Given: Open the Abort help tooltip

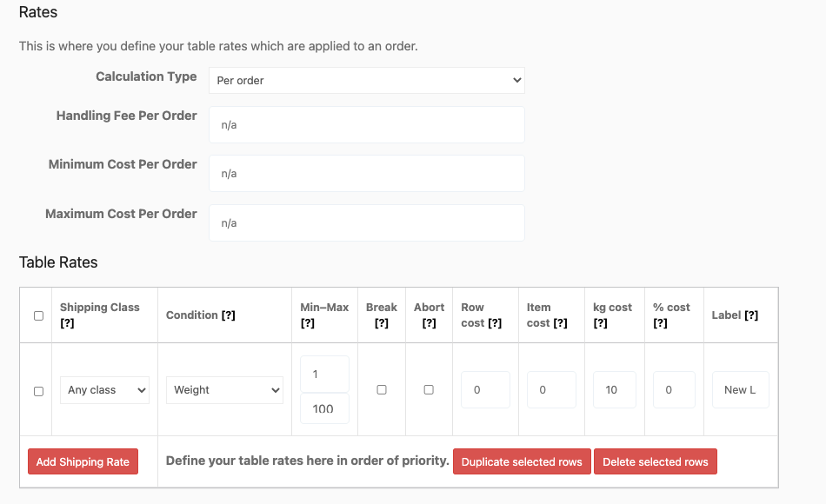Looking at the screenshot, I should [x=428, y=322].
